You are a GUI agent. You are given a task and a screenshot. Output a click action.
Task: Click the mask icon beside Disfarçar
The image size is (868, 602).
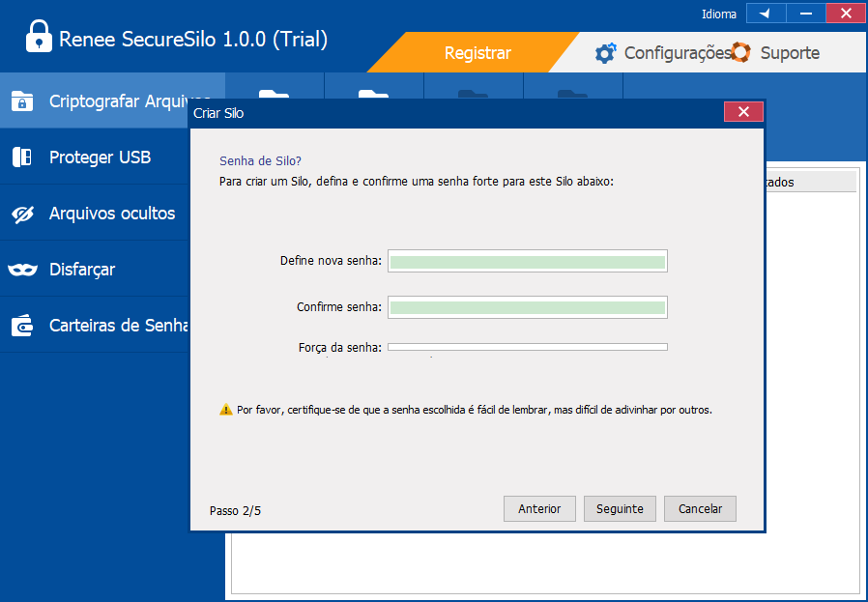pos(22,270)
